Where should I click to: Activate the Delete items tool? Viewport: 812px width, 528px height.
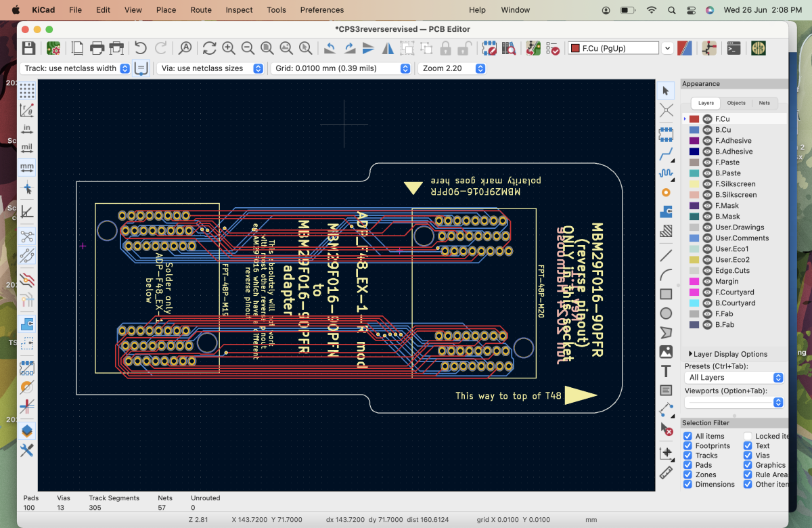point(666,429)
